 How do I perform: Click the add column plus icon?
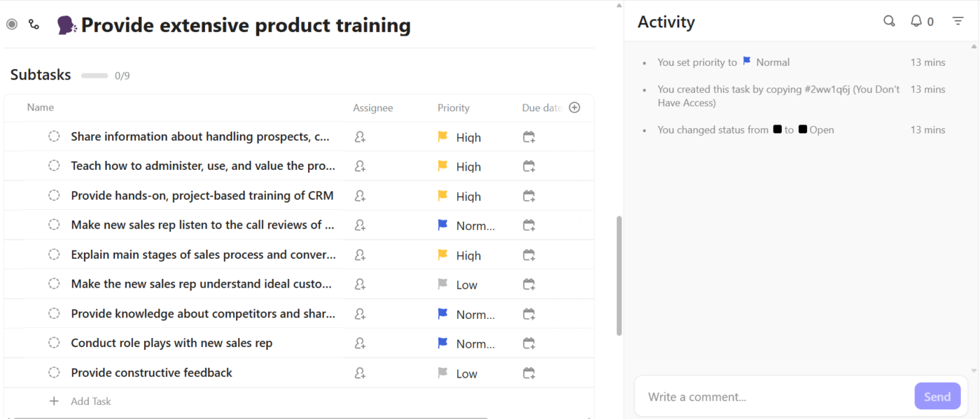click(x=575, y=108)
